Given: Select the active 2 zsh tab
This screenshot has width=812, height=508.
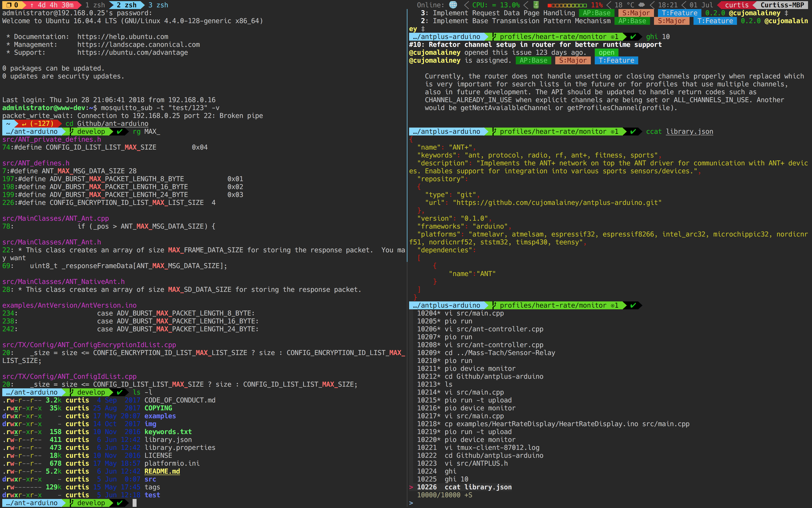Looking at the screenshot, I should click(x=127, y=5).
